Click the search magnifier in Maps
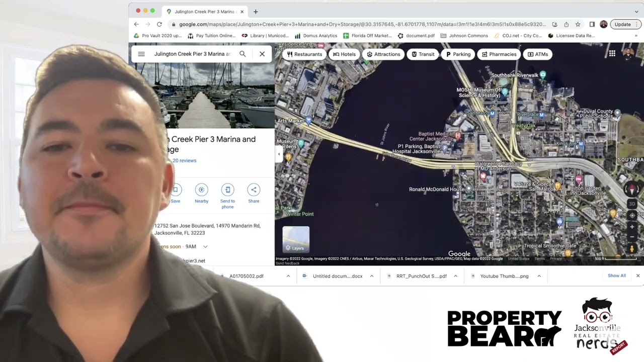644x362 pixels. click(243, 54)
